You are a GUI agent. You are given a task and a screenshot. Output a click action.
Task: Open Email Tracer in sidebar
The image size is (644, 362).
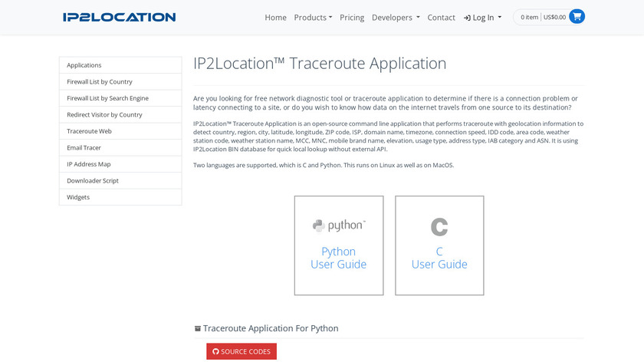pyautogui.click(x=120, y=147)
